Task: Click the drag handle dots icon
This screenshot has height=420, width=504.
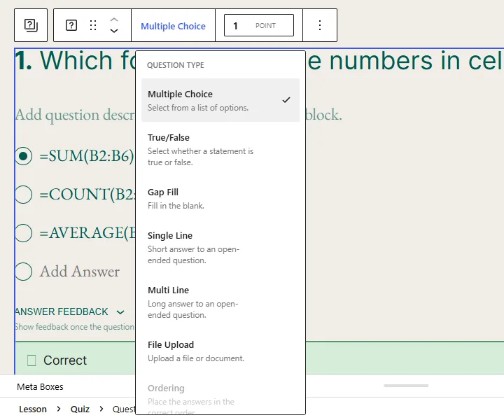Action: pyautogui.click(x=93, y=25)
